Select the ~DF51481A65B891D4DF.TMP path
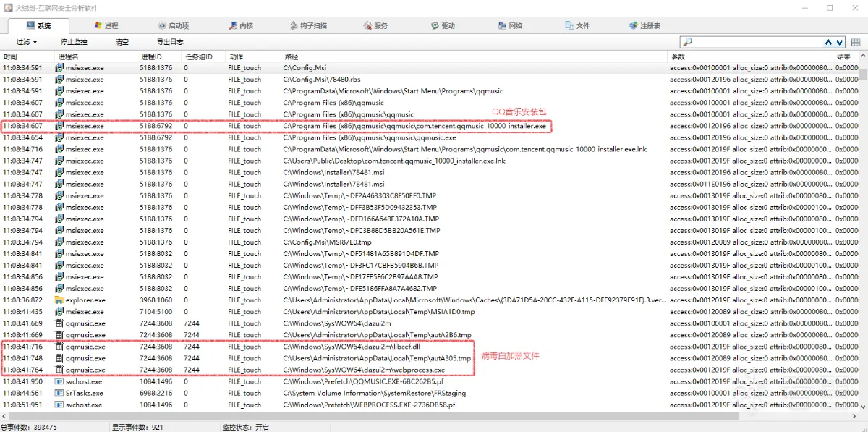 (x=361, y=253)
